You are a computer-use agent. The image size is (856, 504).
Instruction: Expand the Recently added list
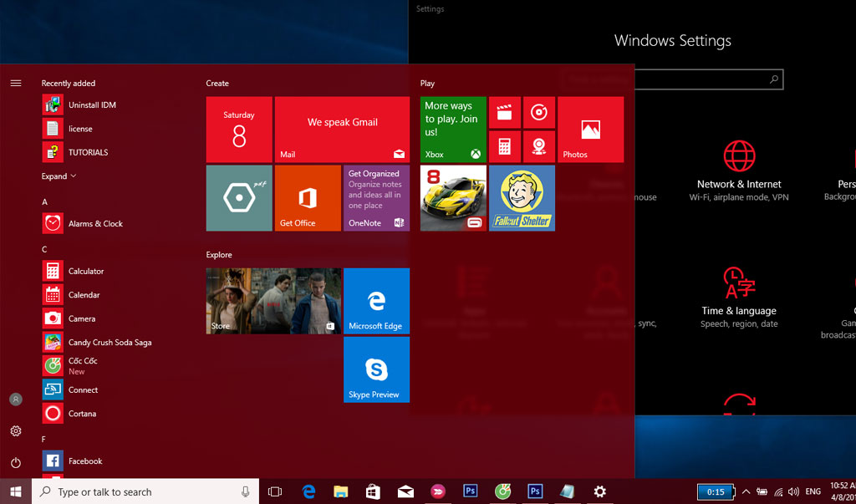click(59, 176)
